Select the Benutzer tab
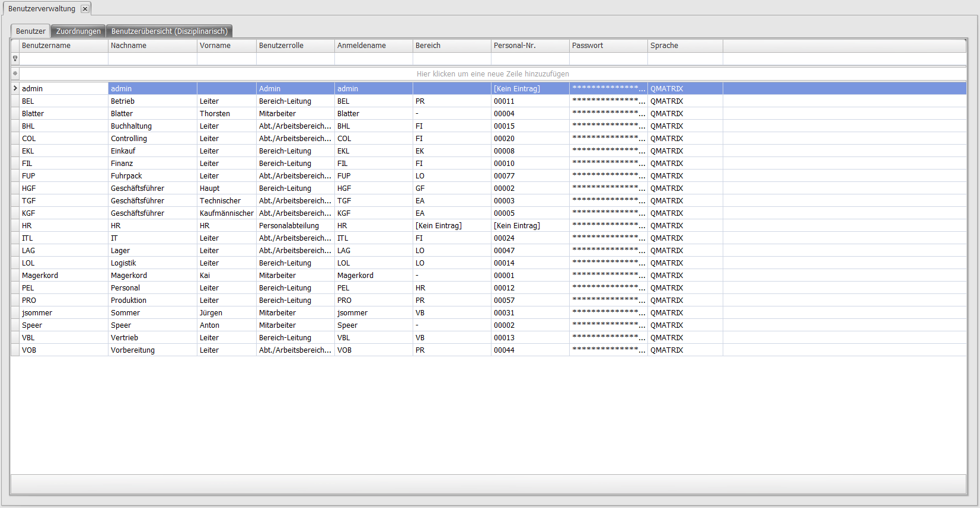This screenshot has width=980, height=508. tap(30, 31)
